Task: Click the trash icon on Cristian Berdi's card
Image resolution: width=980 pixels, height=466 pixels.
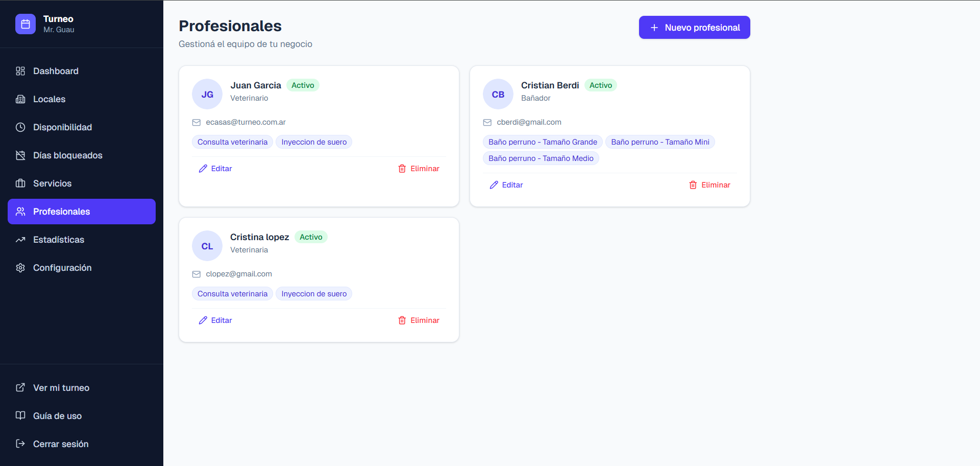Action: 693,185
